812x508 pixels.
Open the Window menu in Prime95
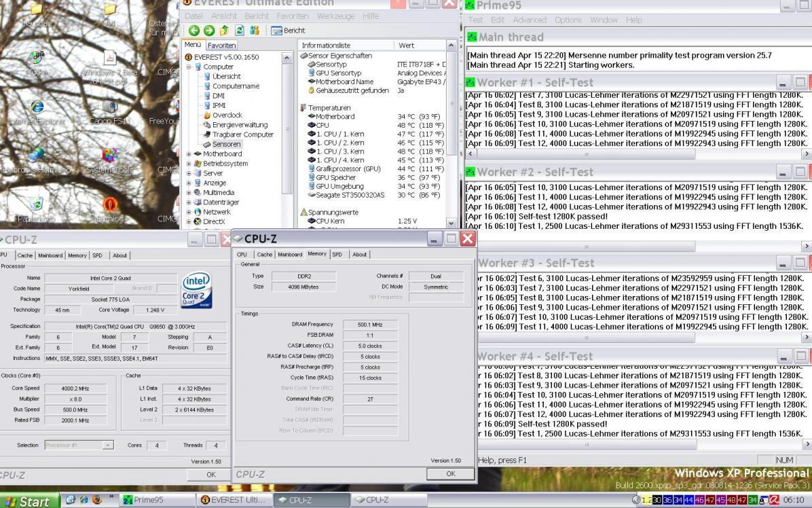click(x=604, y=20)
